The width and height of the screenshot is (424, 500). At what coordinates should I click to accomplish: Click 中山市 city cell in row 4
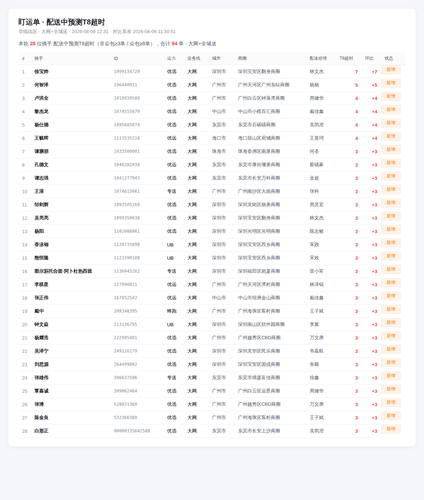click(x=219, y=111)
